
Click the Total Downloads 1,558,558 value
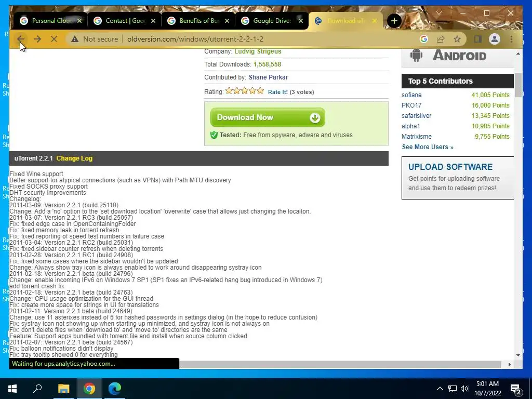[268, 64]
